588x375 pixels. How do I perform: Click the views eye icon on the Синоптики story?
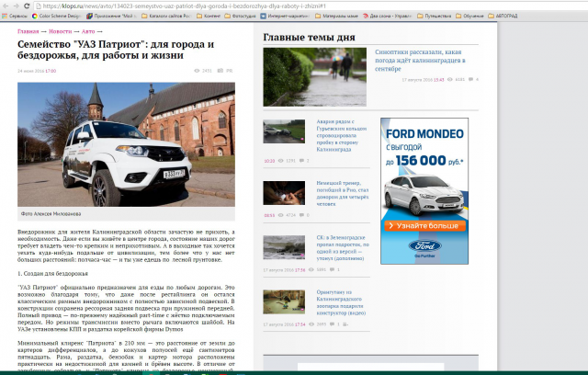[x=450, y=79]
